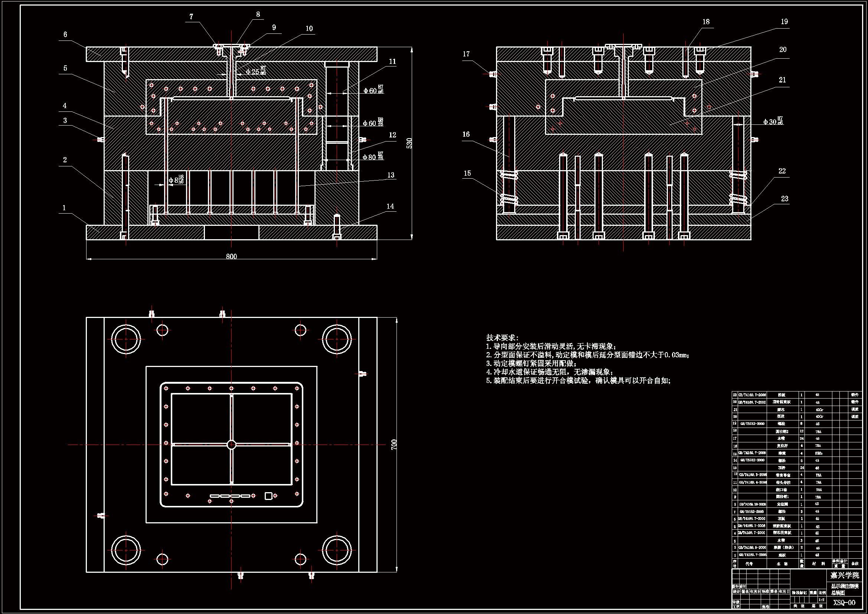
Task: Select the 嘉兴学院 title block text
Action: (845, 575)
